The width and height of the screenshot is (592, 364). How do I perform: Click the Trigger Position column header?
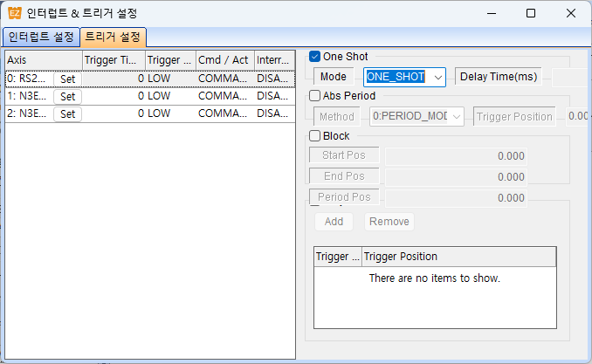(x=458, y=257)
